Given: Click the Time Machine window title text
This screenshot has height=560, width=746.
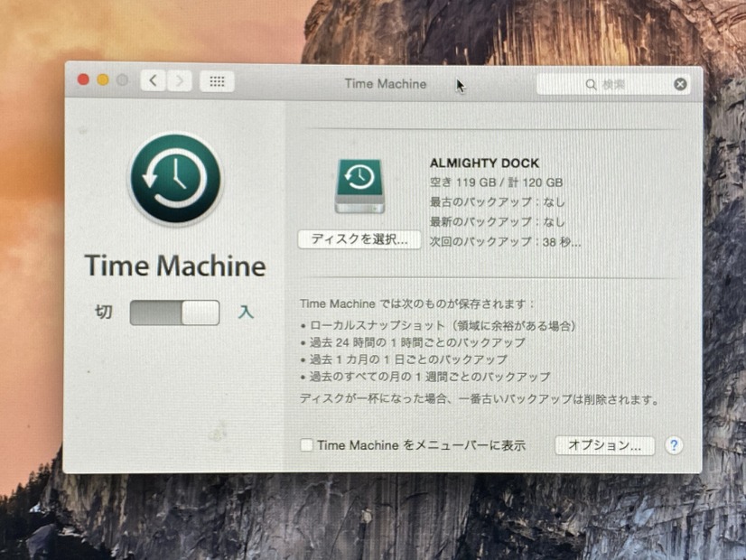Looking at the screenshot, I should [x=386, y=84].
